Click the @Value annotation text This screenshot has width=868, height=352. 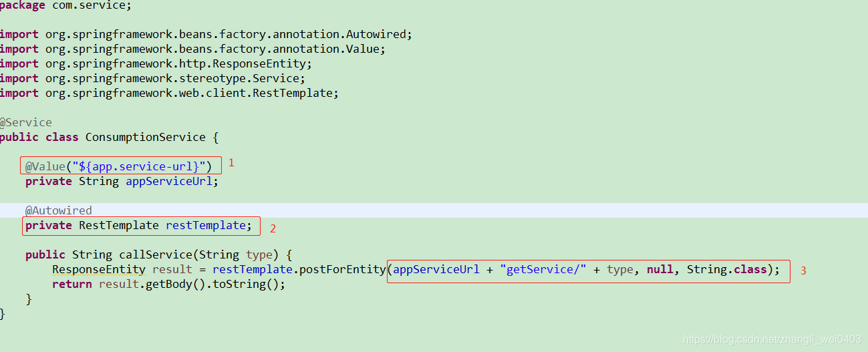[x=45, y=166]
